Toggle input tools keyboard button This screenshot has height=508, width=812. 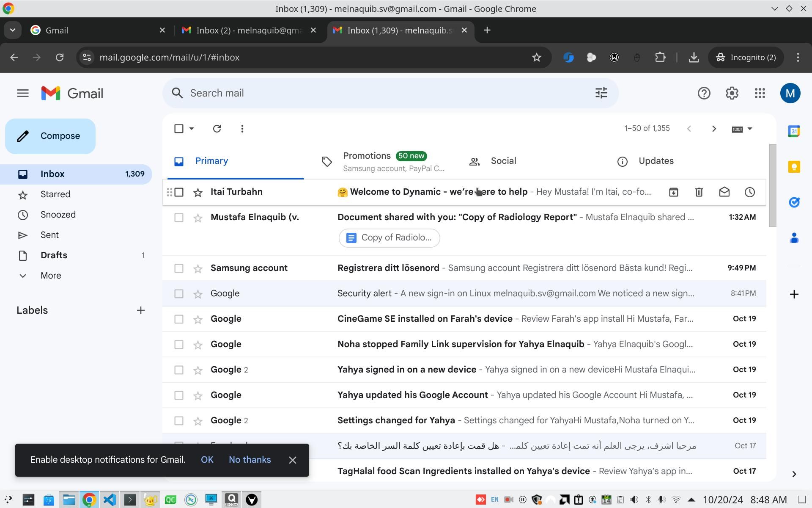[737, 129]
